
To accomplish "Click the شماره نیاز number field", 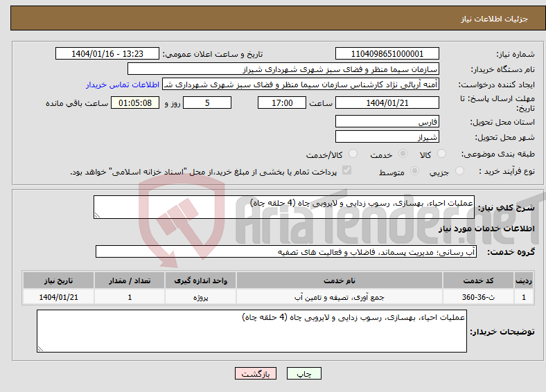I will pyautogui.click(x=387, y=53).
